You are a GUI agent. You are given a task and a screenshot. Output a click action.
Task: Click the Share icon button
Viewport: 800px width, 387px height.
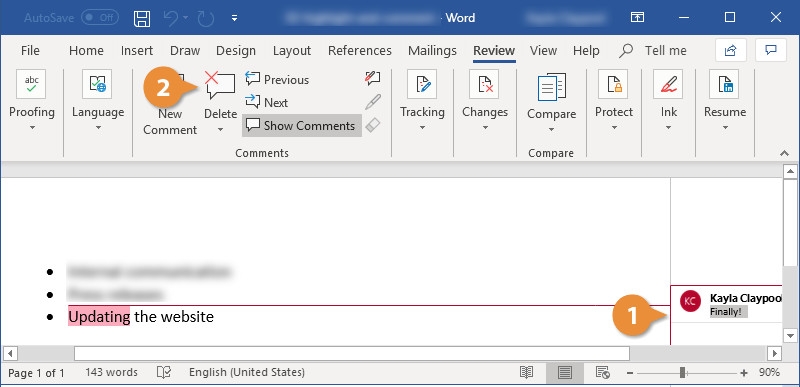(x=731, y=50)
